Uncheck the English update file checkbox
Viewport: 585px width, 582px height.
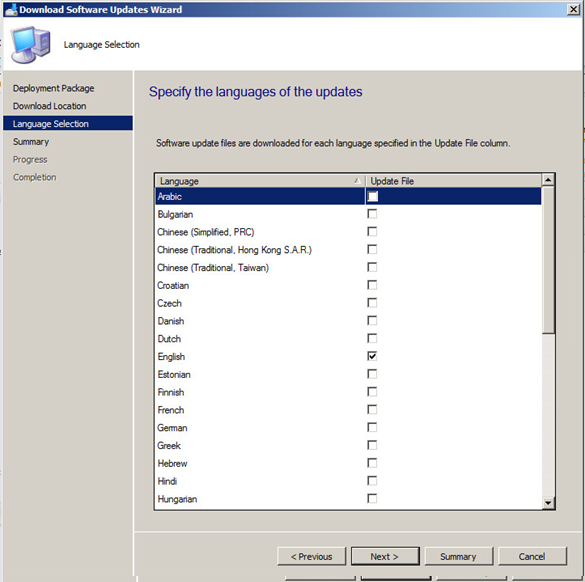(x=372, y=356)
